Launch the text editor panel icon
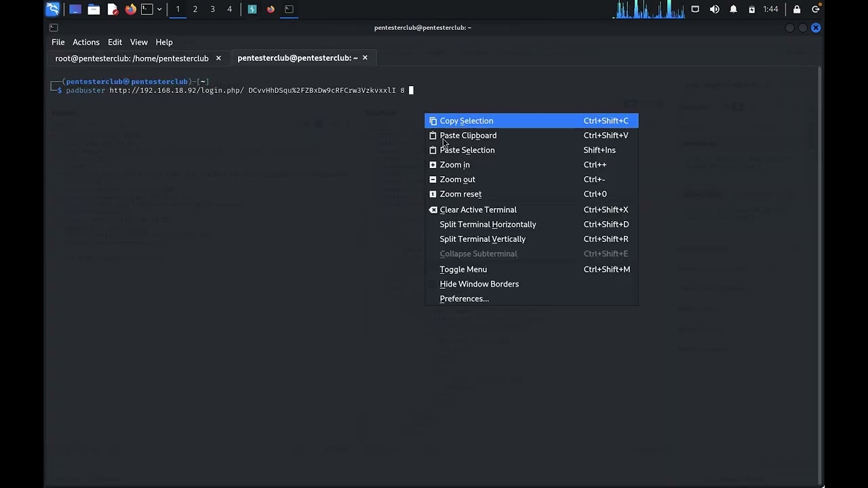Image resolution: width=868 pixels, height=488 pixels. (x=113, y=9)
